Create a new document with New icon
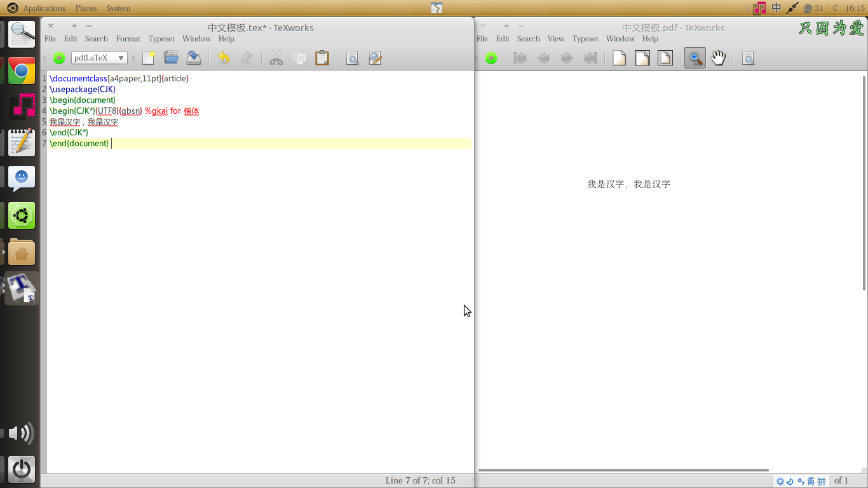868x488 pixels. [148, 58]
